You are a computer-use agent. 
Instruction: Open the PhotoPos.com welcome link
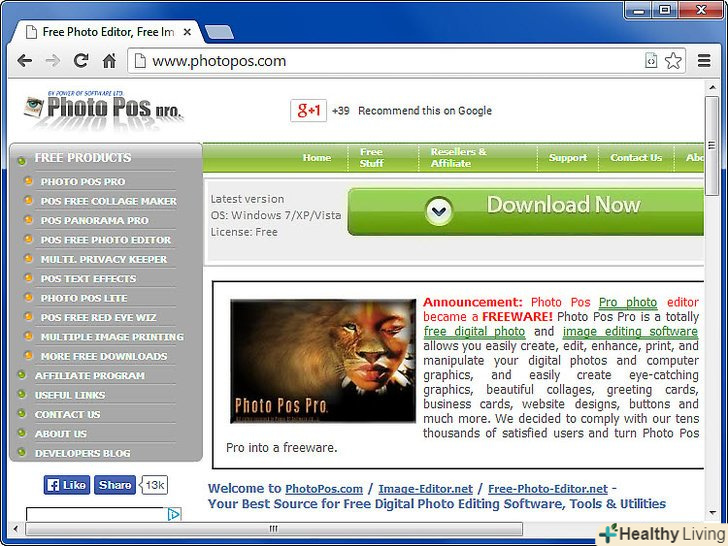coord(324,489)
